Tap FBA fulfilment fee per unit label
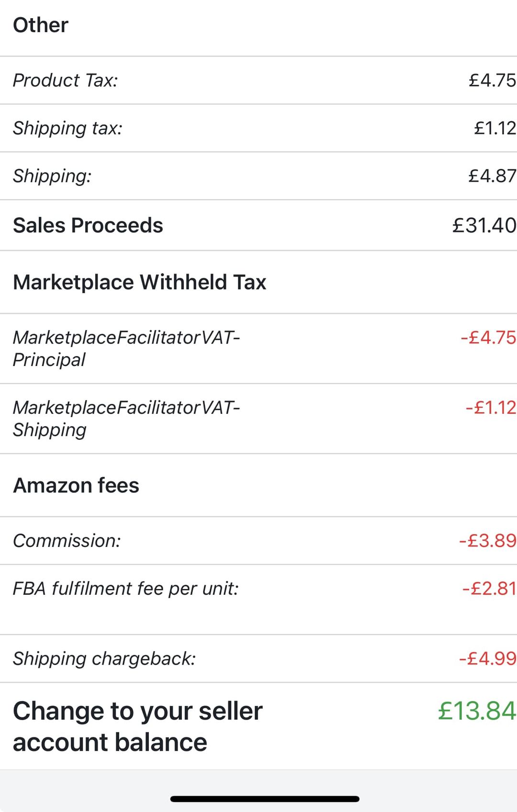Viewport: 517px width, 812px height. click(x=125, y=589)
